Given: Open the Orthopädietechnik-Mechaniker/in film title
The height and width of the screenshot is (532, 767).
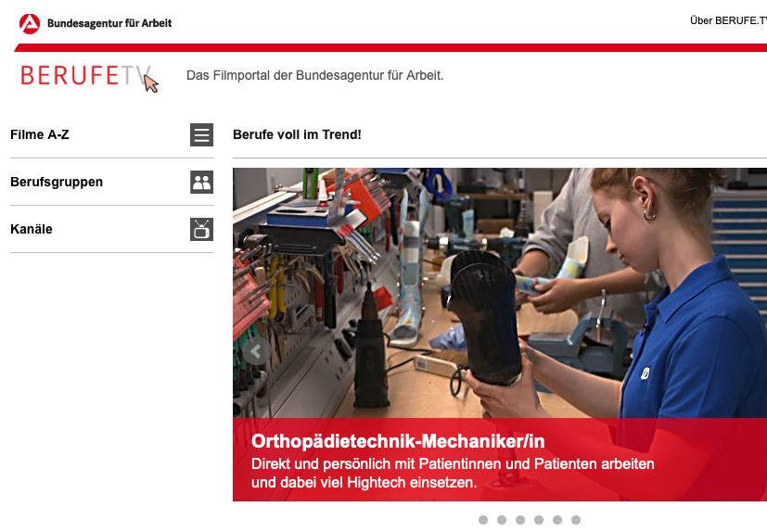Looking at the screenshot, I should [398, 441].
